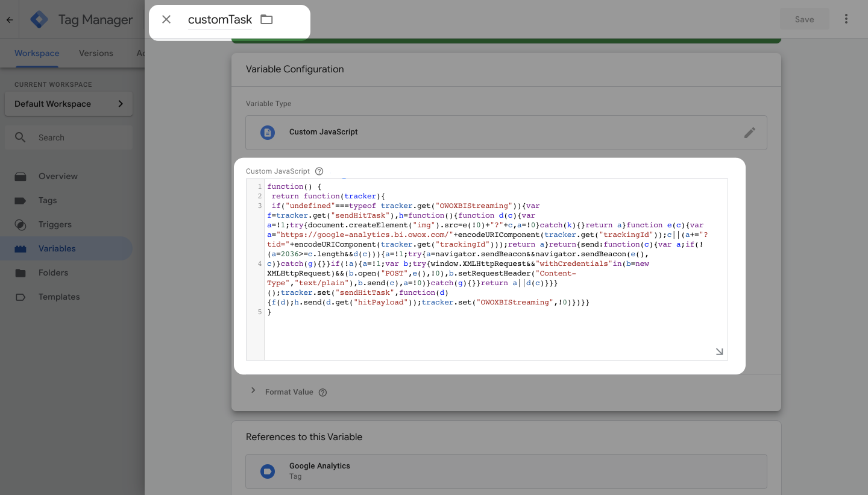Click the pencil edit icon for variable type
Image resolution: width=868 pixels, height=495 pixels.
749,132
